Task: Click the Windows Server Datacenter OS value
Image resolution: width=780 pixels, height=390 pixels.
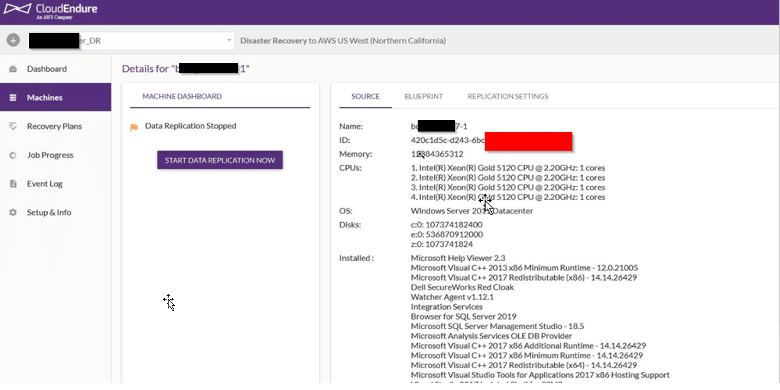Action: 472,211
